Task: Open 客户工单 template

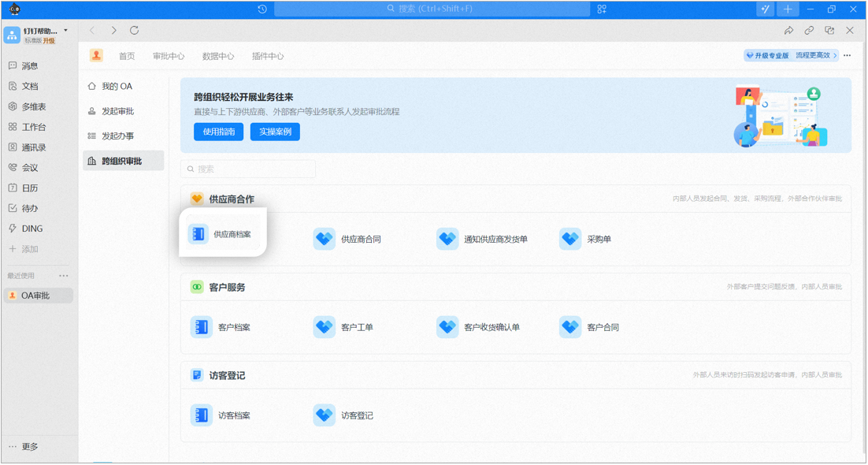Action: click(343, 327)
